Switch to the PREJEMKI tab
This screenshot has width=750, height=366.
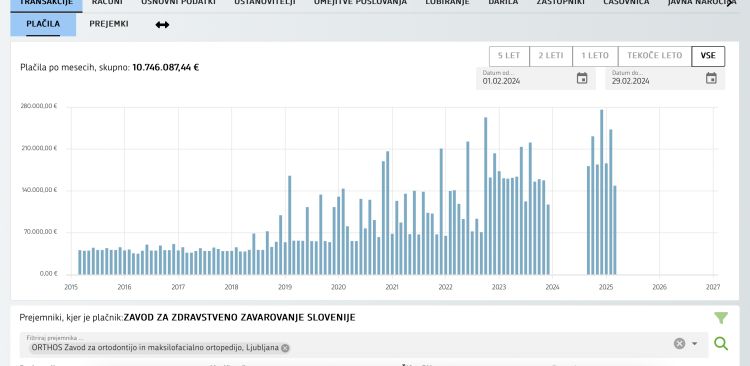(x=109, y=24)
